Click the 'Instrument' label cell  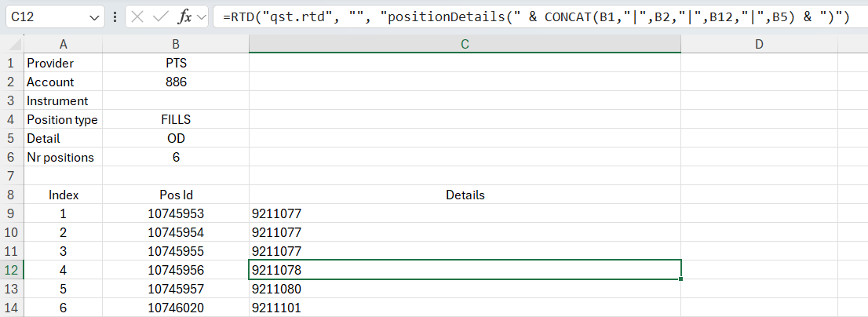(63, 100)
